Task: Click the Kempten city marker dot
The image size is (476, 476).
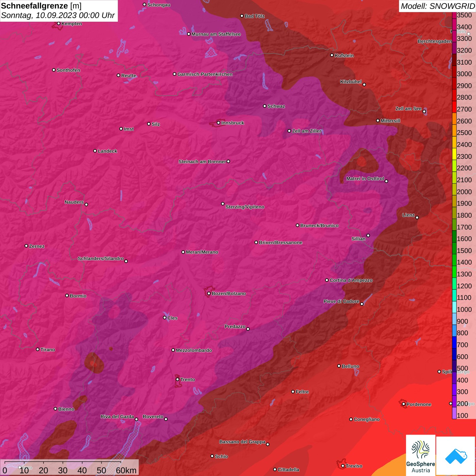Action: click(x=58, y=23)
